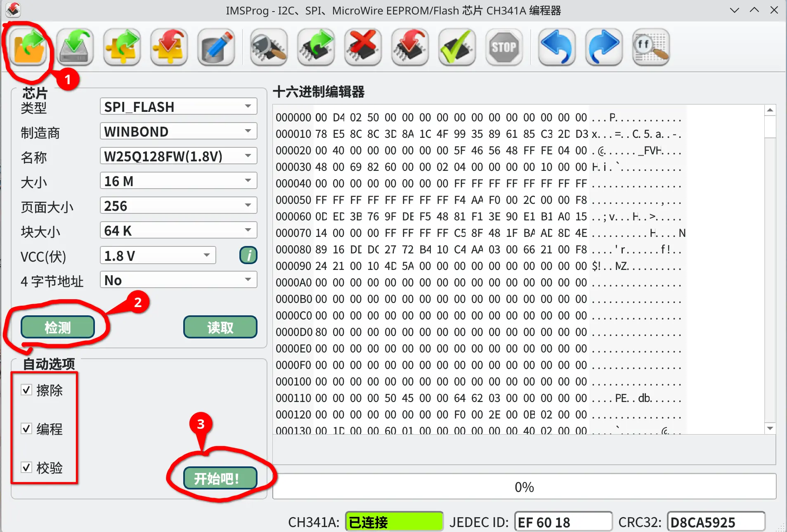
Task: Click the STOP toolbar icon
Action: click(x=504, y=47)
